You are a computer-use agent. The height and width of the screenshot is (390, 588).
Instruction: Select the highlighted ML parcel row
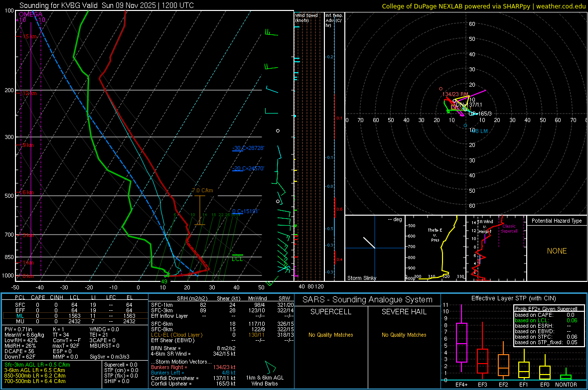pyautogui.click(x=75, y=316)
